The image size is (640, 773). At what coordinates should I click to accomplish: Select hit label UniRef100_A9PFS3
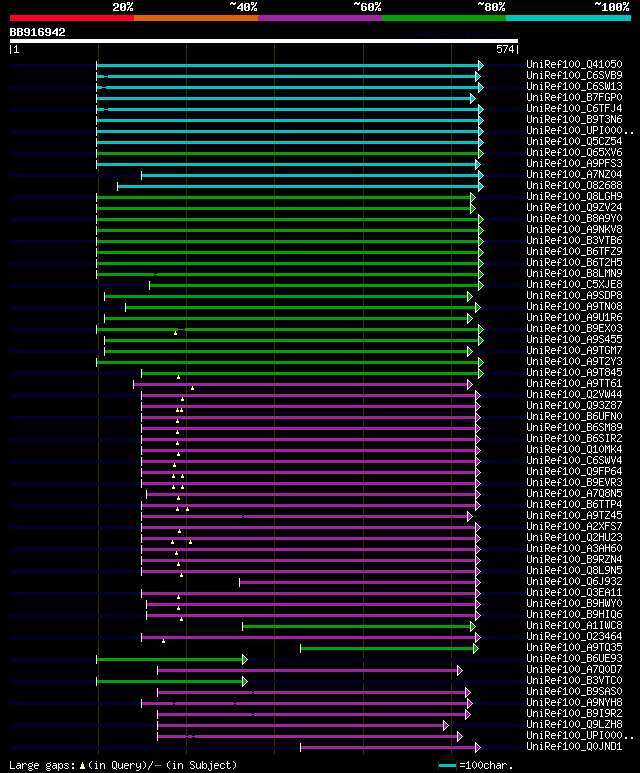574,163
